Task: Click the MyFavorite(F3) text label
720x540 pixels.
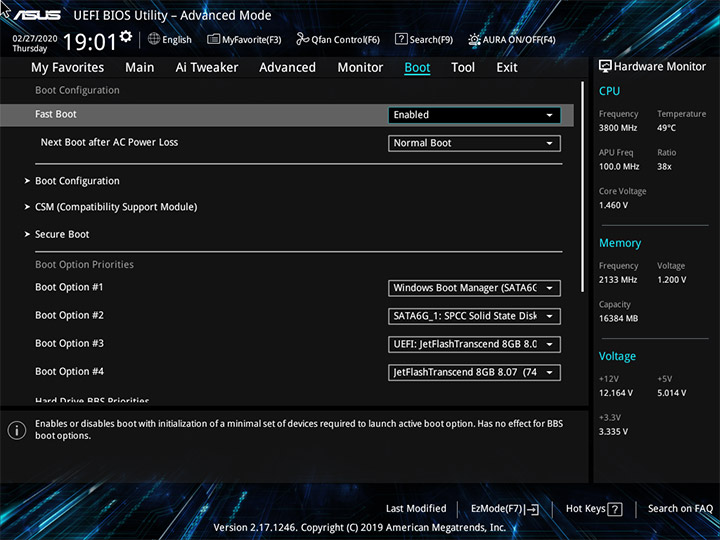Action: pos(252,40)
